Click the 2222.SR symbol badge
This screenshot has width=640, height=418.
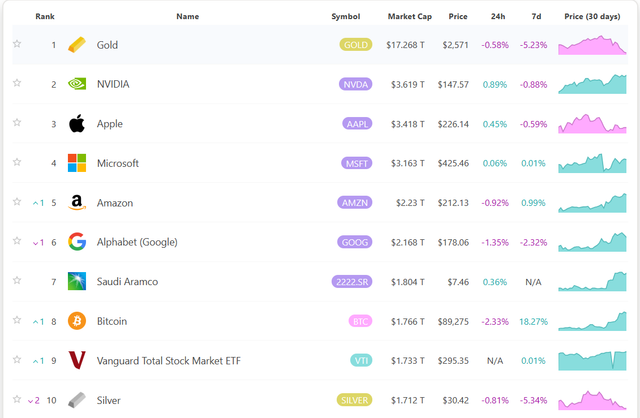tap(352, 282)
